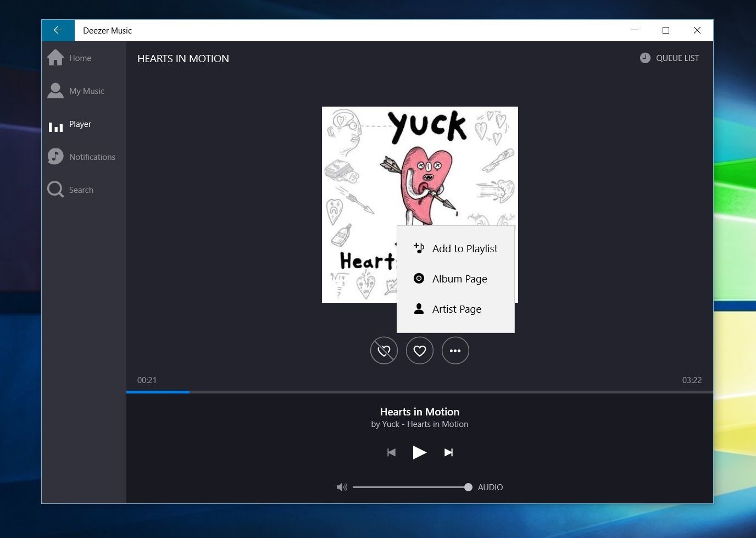Click the three-dots more options button
The height and width of the screenshot is (538, 756).
coord(455,351)
